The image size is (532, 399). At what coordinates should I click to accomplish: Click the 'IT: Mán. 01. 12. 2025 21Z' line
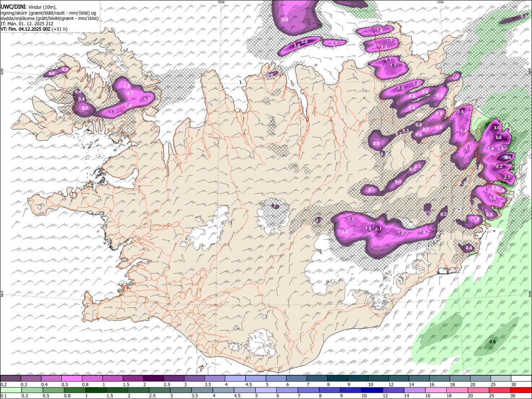click(27, 24)
